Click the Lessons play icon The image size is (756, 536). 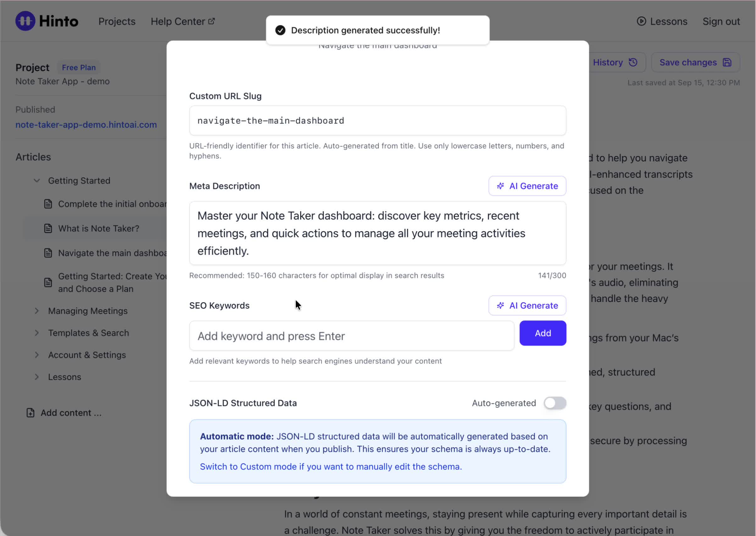coord(641,21)
